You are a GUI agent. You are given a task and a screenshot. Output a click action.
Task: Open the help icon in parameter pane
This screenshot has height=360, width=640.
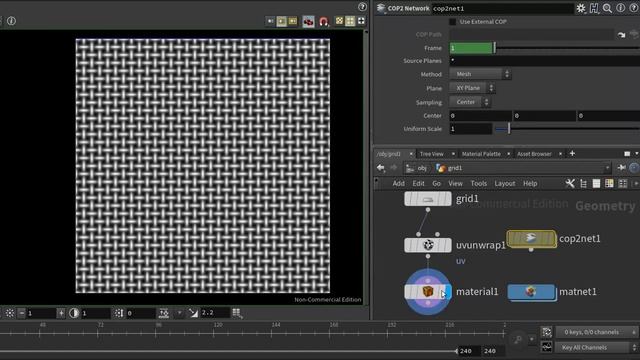coord(633,8)
